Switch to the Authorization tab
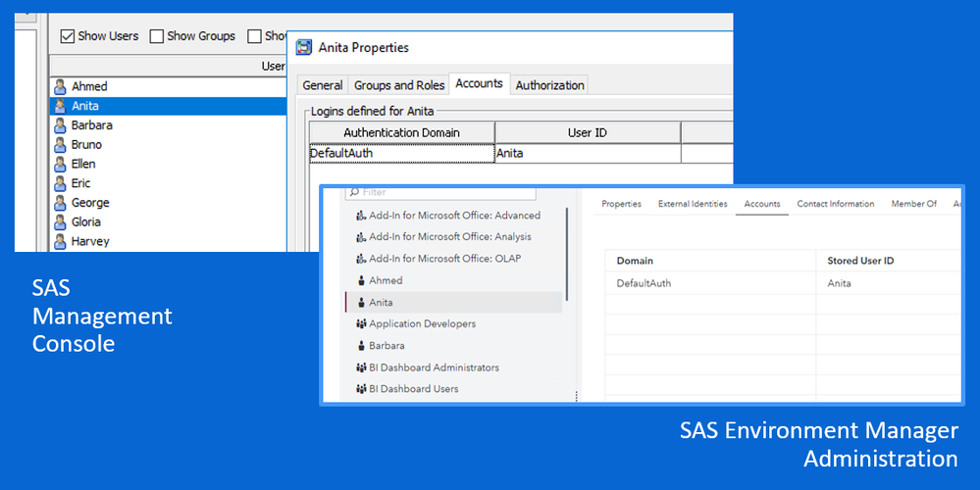 point(550,85)
